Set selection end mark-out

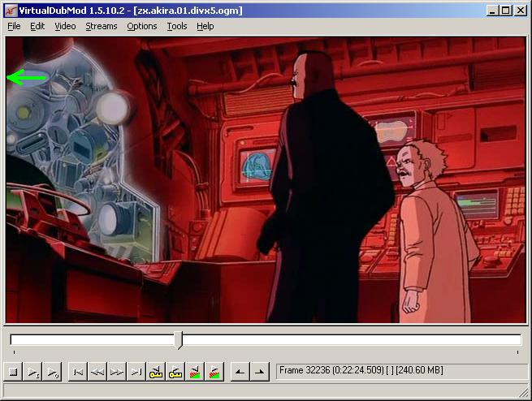coord(260,372)
